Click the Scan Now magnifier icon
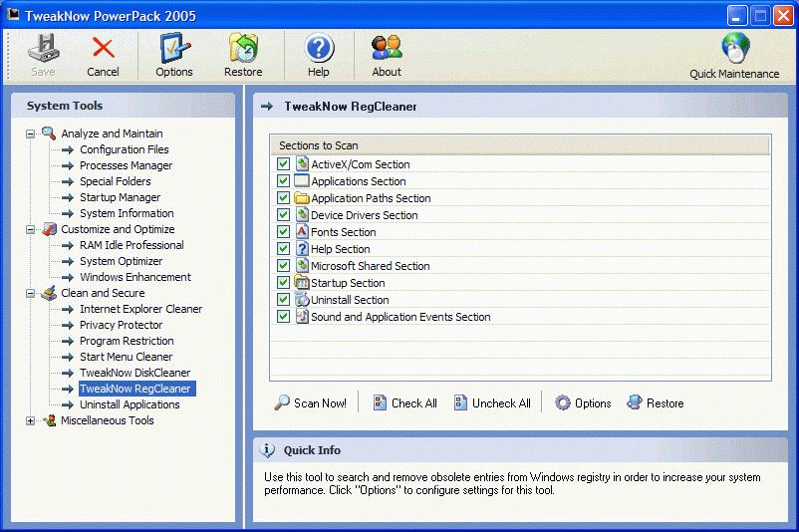The height and width of the screenshot is (532, 799). 282,402
